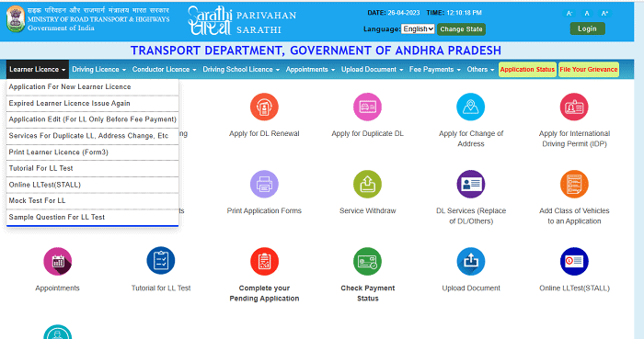Select Complete your Pending Application icon

point(264,261)
